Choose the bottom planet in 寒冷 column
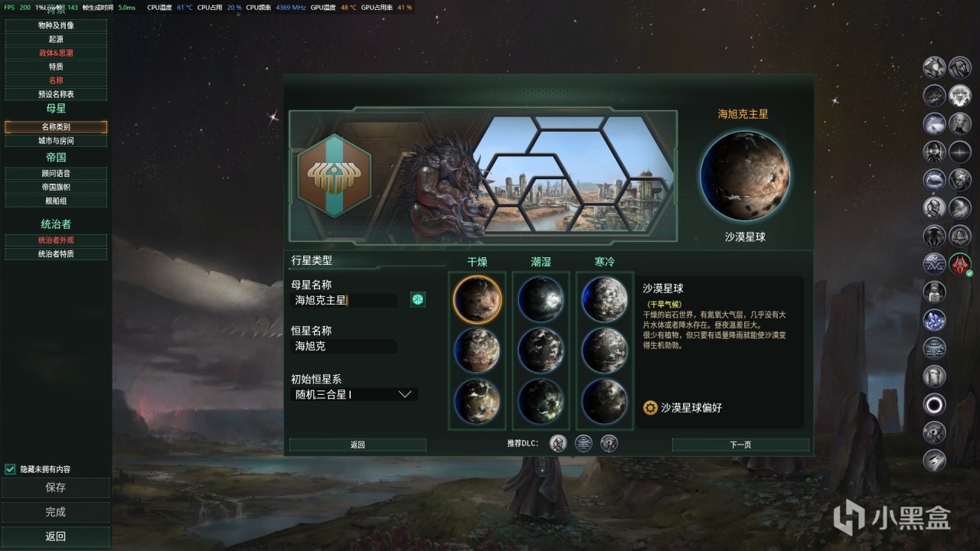980x551 pixels. pyautogui.click(x=604, y=402)
